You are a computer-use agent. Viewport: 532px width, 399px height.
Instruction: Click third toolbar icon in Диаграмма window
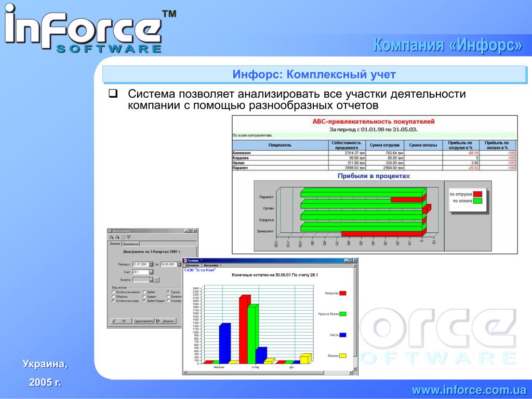(x=123, y=237)
